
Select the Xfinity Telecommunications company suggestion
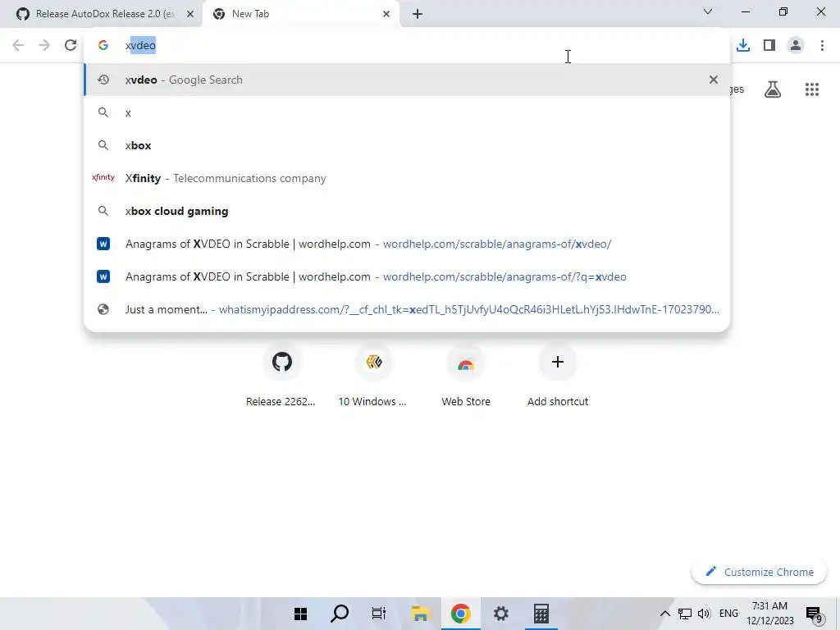pos(407,178)
